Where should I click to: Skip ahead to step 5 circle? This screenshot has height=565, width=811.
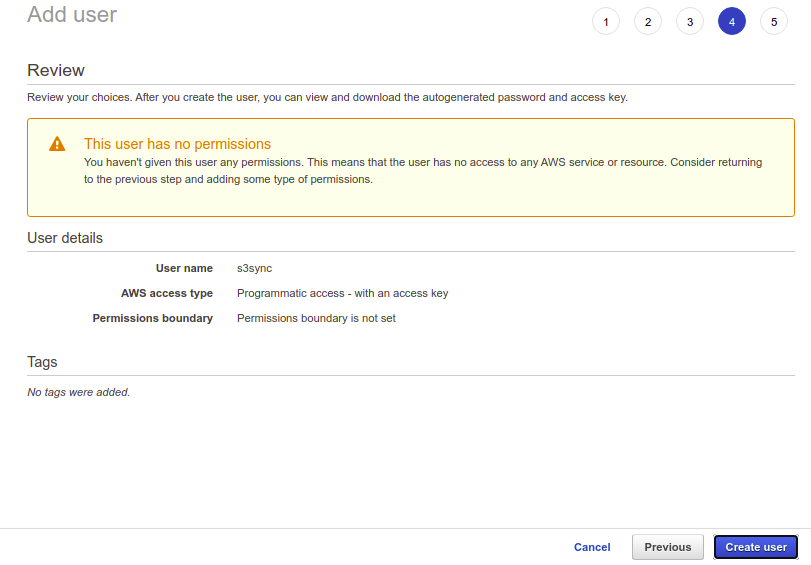click(774, 21)
